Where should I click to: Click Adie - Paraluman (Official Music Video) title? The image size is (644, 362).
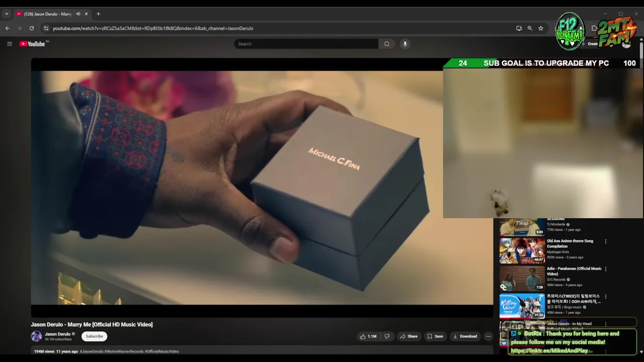click(574, 271)
